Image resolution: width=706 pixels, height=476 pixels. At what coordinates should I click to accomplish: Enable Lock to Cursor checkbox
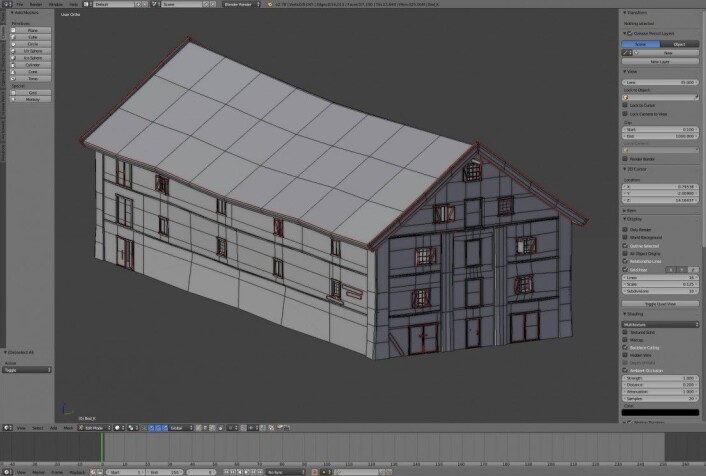tap(625, 105)
